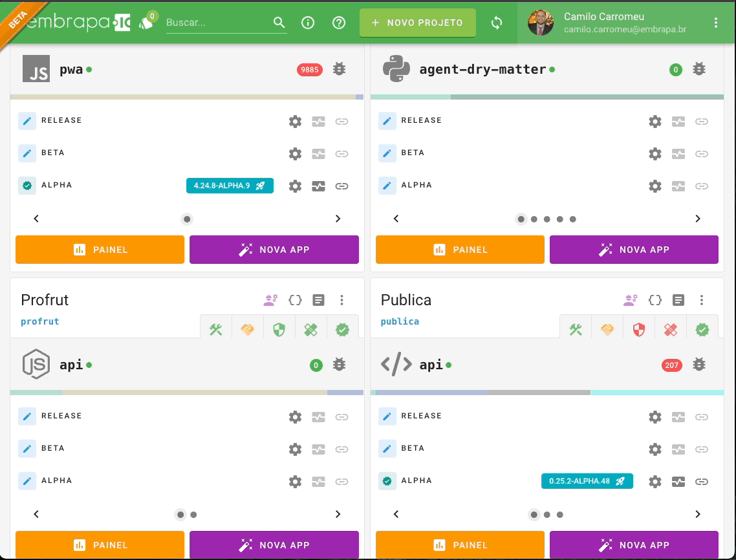Viewport: 736px width, 560px height.
Task: Next app arrow on Publica carousel
Action: pos(697,515)
